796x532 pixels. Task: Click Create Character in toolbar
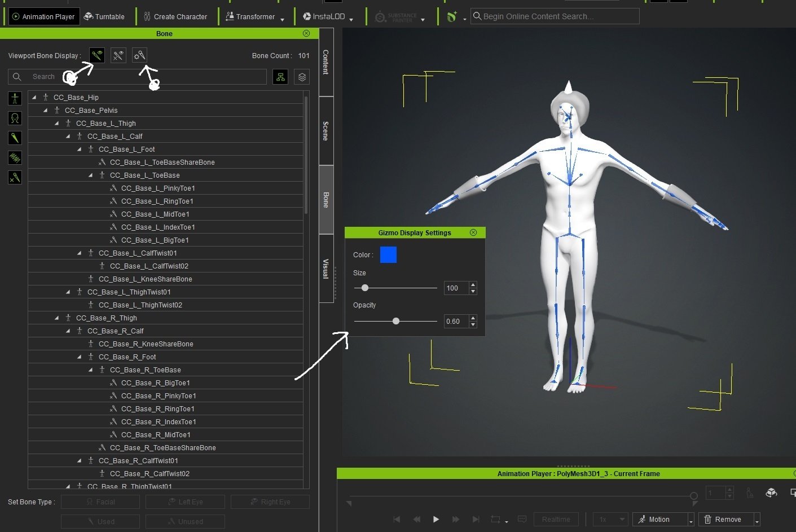tap(175, 16)
